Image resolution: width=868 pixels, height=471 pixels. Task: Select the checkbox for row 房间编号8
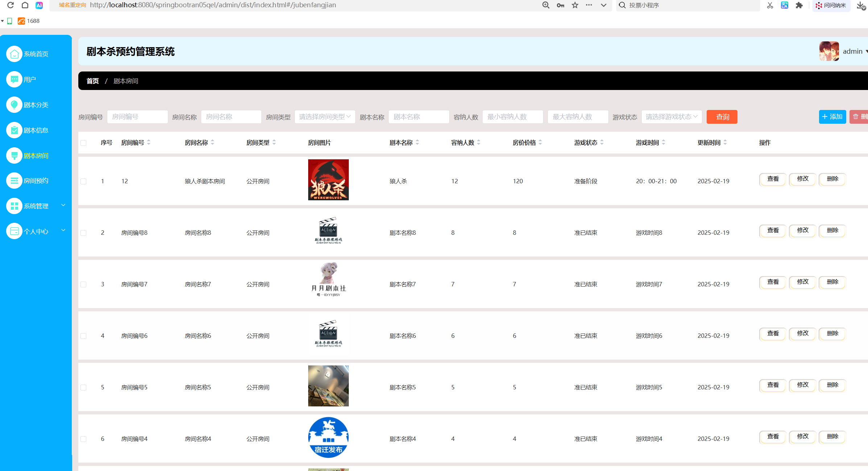coord(83,233)
